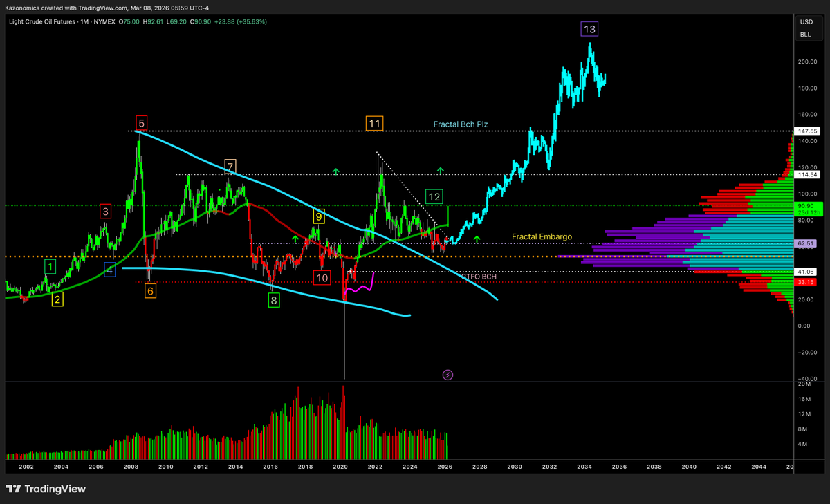Click the 16M volume axis label
The width and height of the screenshot is (830, 504).
(x=804, y=399)
